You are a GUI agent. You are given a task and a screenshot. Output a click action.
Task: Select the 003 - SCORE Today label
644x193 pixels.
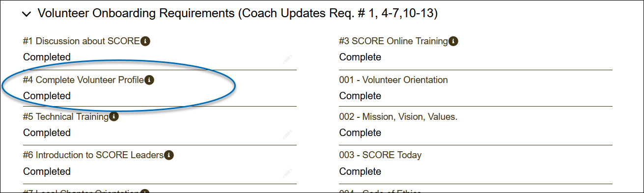(x=380, y=155)
